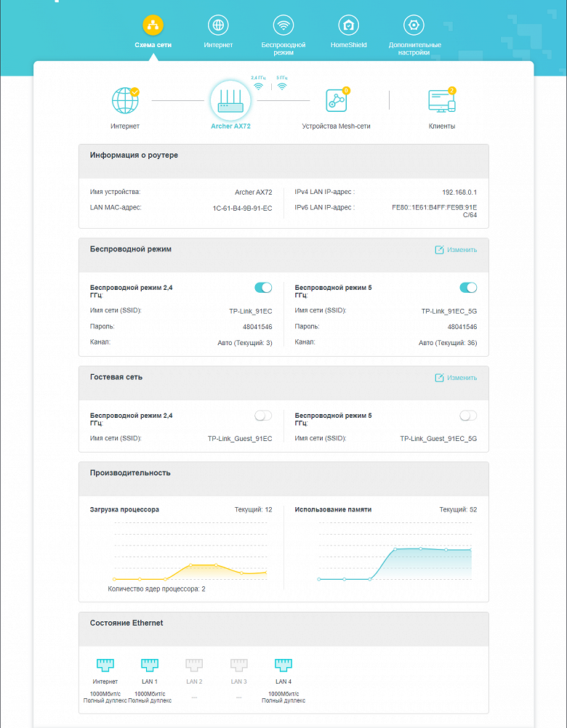
Task: Click the 5 GHz password 48041546
Action: [x=462, y=327]
